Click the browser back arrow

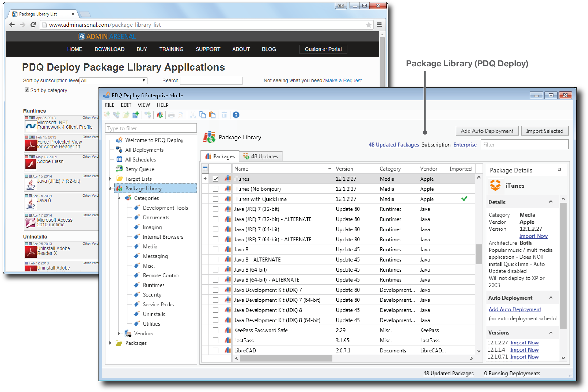(x=12, y=25)
